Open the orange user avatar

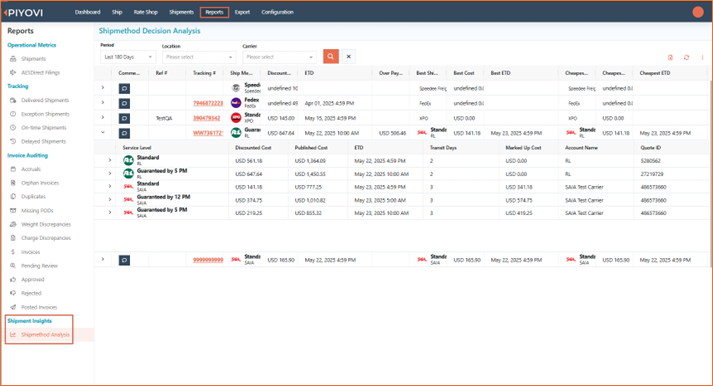[x=698, y=12]
